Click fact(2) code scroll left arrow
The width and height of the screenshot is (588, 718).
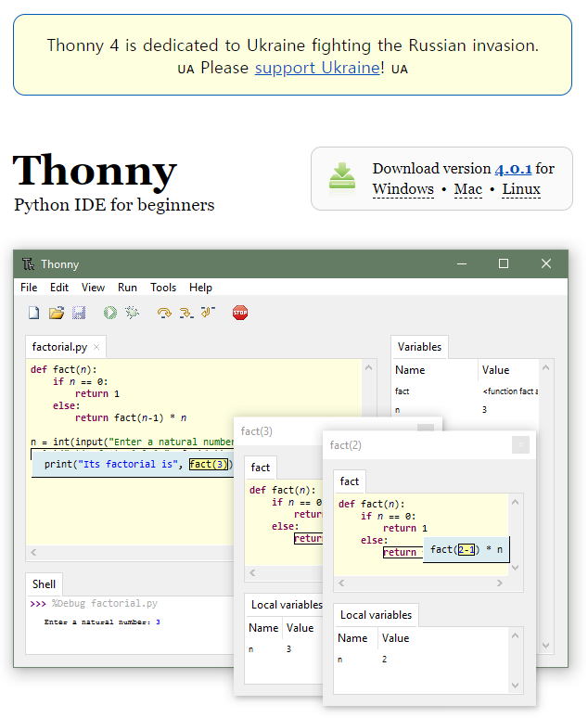click(341, 583)
